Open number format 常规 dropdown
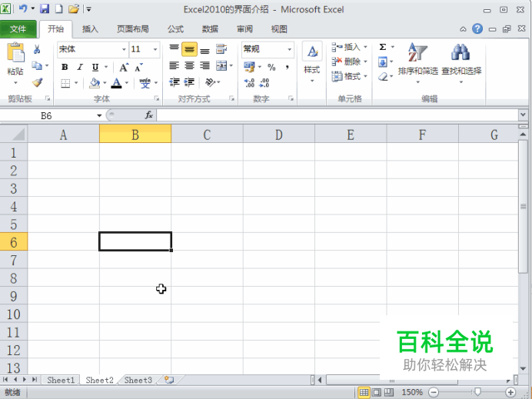 tap(289, 49)
